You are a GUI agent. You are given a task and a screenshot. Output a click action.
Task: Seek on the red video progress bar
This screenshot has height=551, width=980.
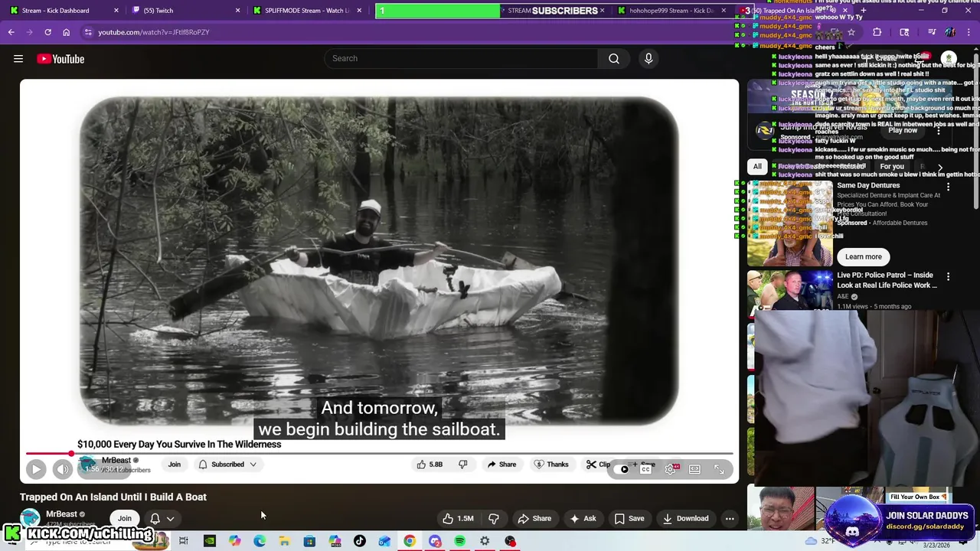[379, 454]
